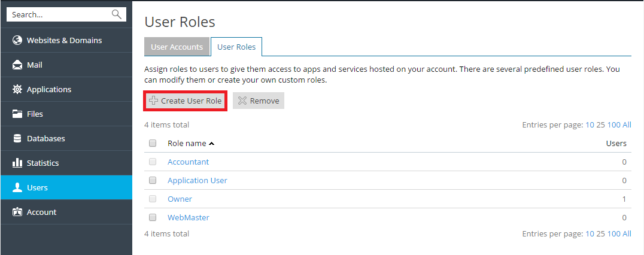The width and height of the screenshot is (644, 255).
Task: Open Websites & Domains globe icon
Action: pos(17,41)
